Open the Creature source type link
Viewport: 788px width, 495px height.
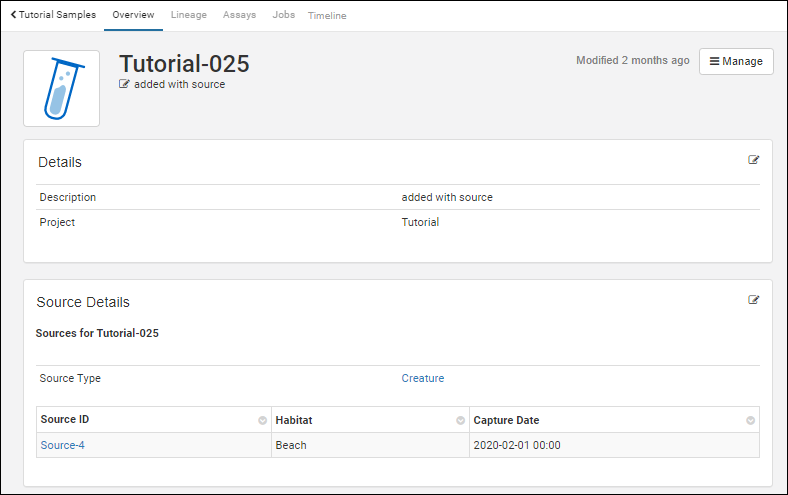click(x=422, y=378)
